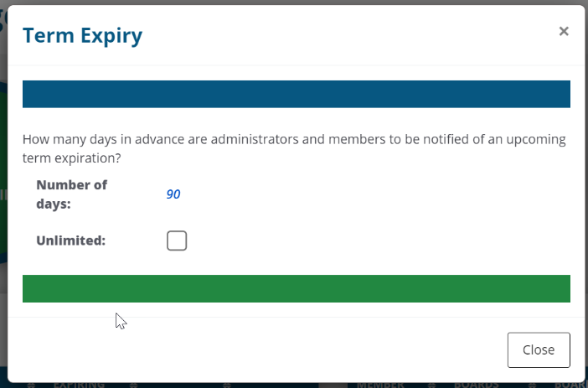Select the cut-off BOARD tab at far right
Viewport: 588px width, 388px height.
tap(570, 385)
